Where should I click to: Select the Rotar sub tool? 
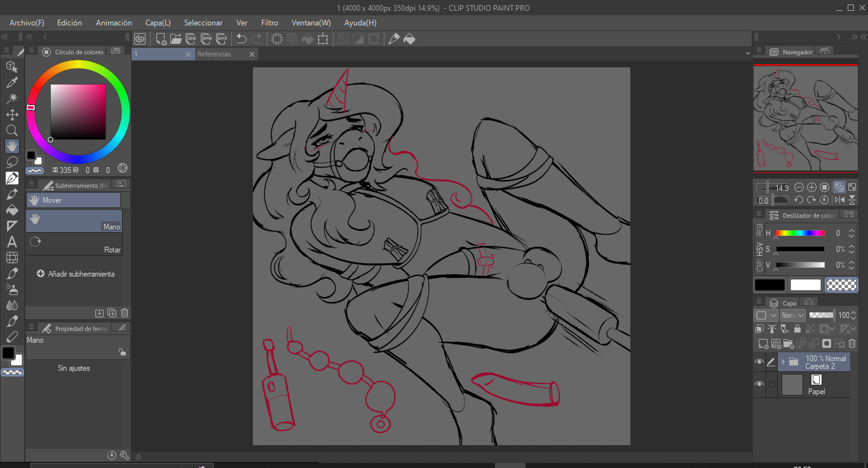pos(74,243)
